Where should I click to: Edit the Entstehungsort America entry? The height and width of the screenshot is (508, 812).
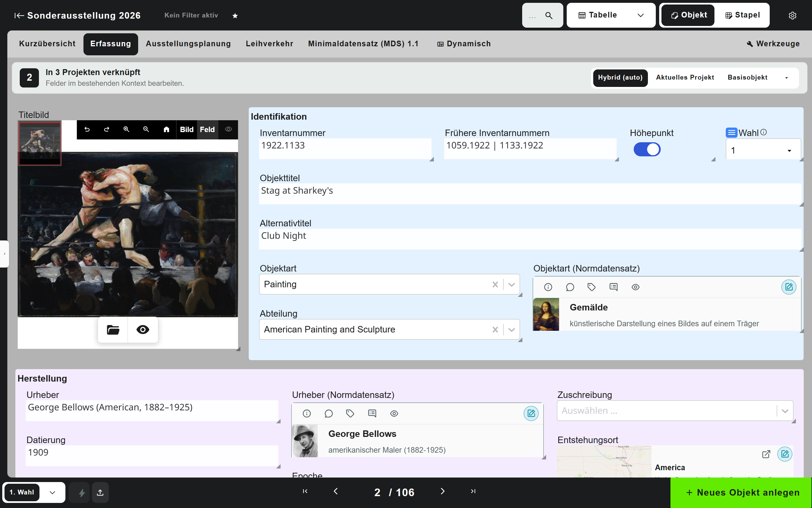coord(785,454)
